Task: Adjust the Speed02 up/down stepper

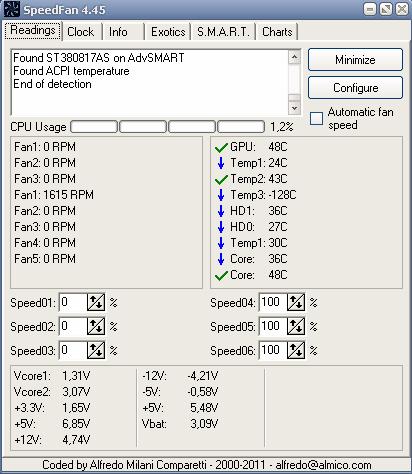Action: (96, 326)
